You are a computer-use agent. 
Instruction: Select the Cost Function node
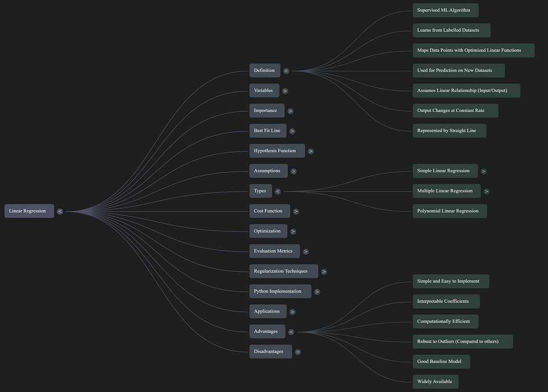pos(268,211)
